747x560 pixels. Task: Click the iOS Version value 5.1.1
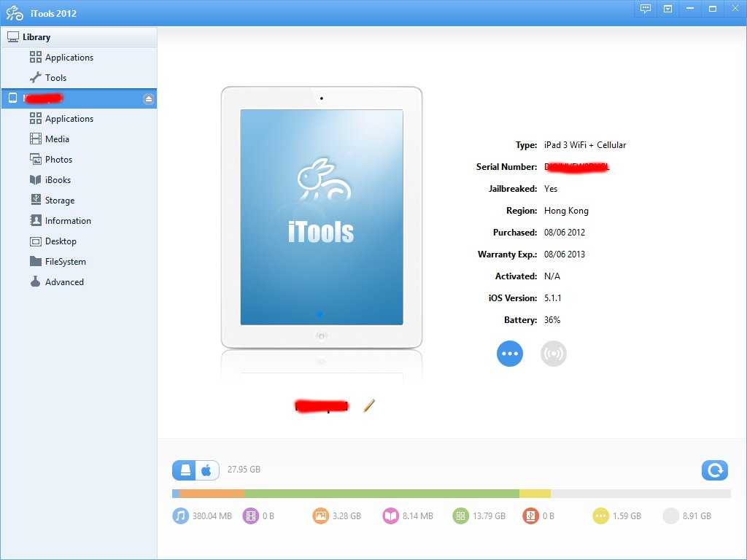[x=553, y=298]
